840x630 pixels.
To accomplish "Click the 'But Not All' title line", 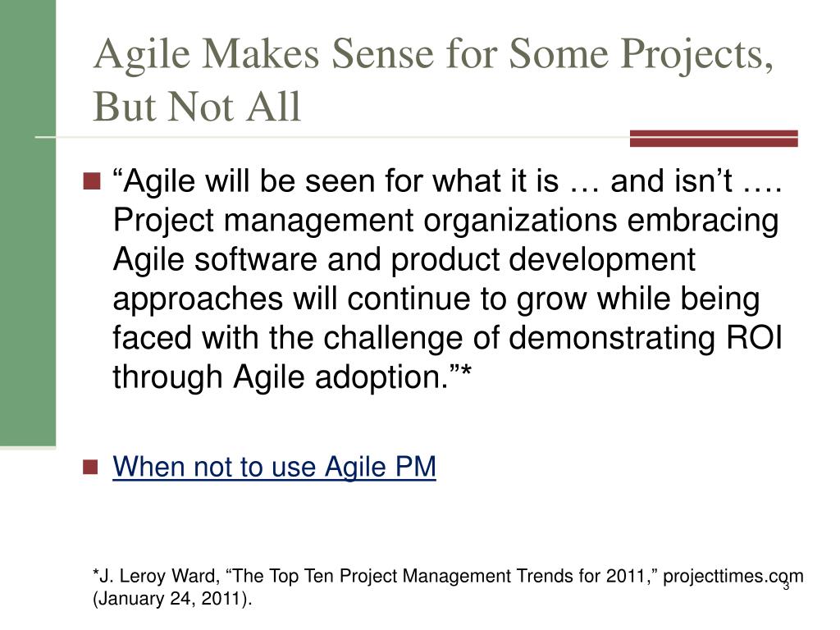I will tap(197, 107).
